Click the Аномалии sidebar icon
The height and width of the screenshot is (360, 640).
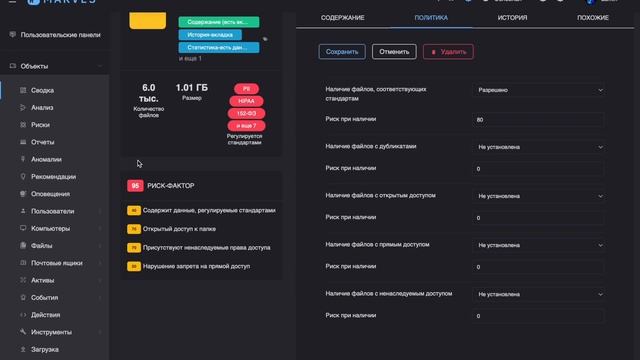23,159
